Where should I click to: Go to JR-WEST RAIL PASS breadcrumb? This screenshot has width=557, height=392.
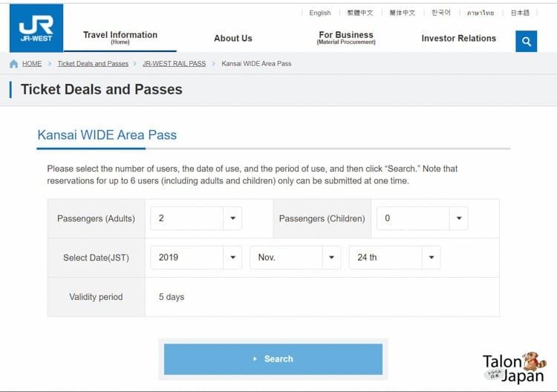coord(174,64)
